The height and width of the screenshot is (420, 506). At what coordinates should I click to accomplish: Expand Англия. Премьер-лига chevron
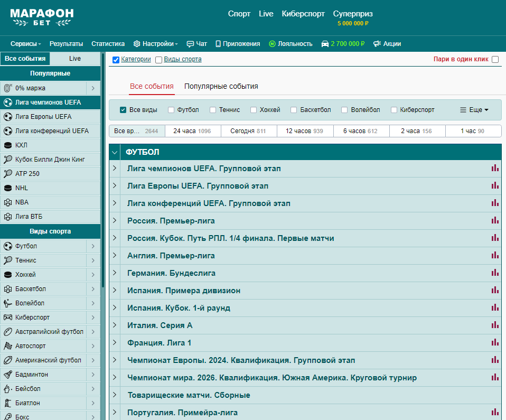point(115,256)
